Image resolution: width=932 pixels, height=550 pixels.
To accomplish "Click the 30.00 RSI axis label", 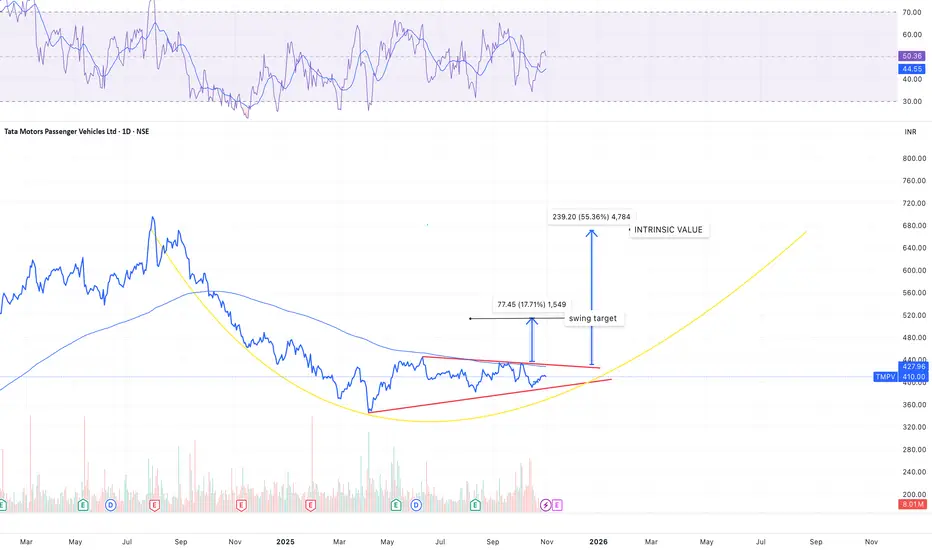I will (x=912, y=101).
